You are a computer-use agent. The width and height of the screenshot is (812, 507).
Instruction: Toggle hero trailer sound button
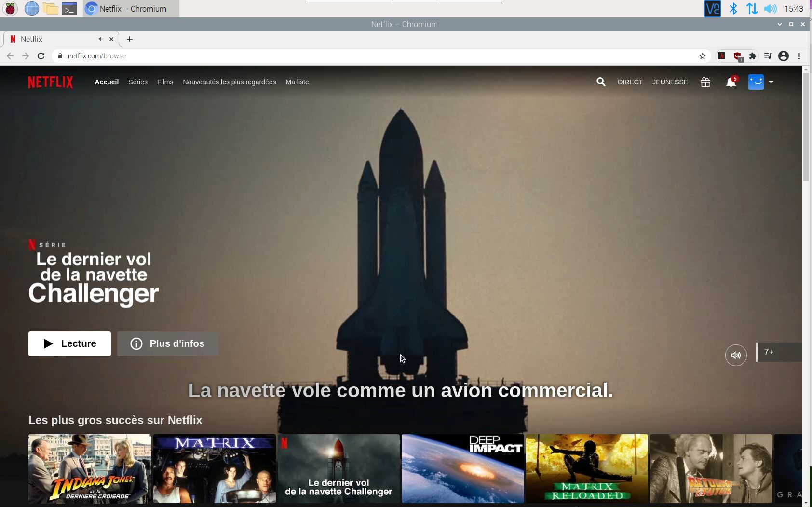click(736, 355)
